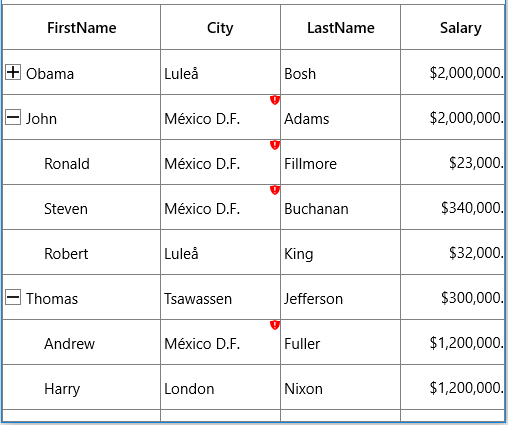Select the Ronald first name cell
508x426 pixels.
click(x=82, y=162)
